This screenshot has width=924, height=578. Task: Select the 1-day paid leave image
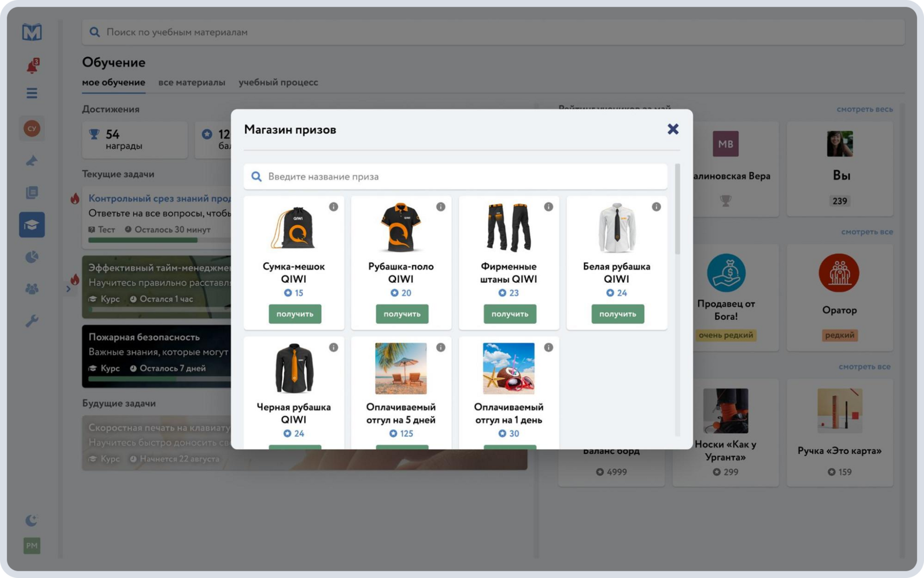click(509, 368)
